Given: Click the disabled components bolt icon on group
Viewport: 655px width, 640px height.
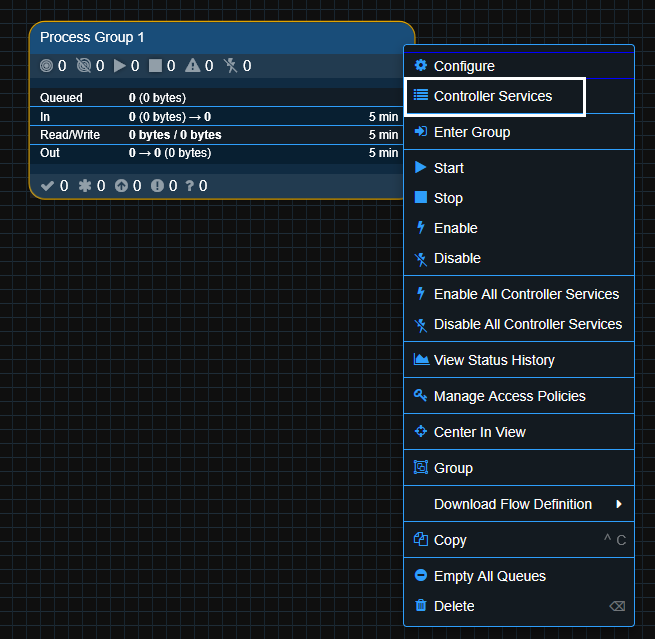Looking at the screenshot, I should [x=230, y=66].
